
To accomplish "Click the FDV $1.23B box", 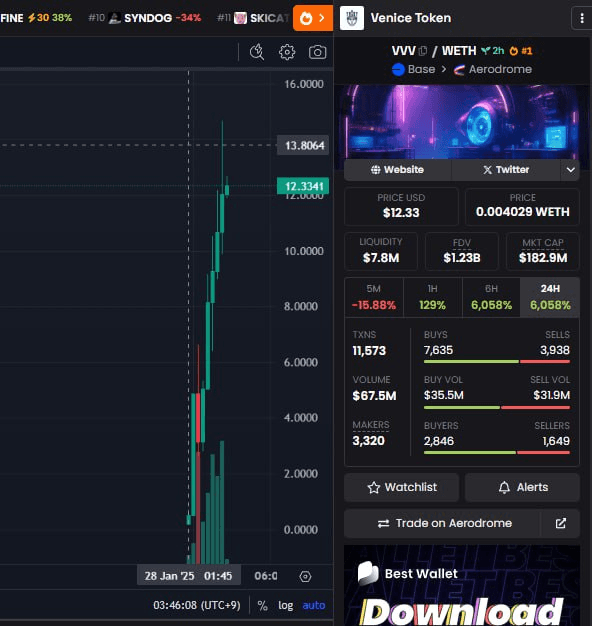I will point(462,251).
